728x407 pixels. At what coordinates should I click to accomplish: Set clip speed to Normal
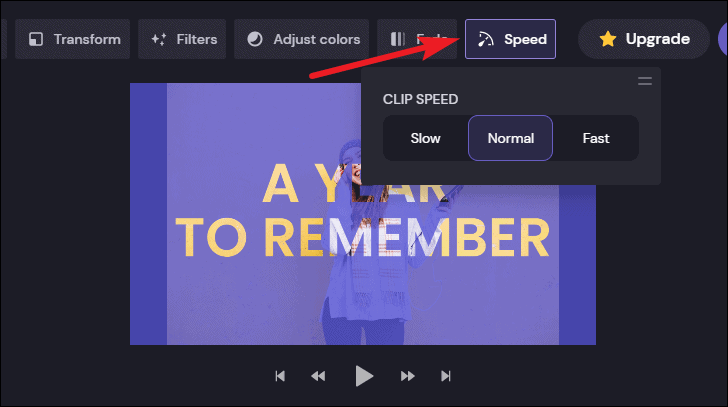[510, 138]
